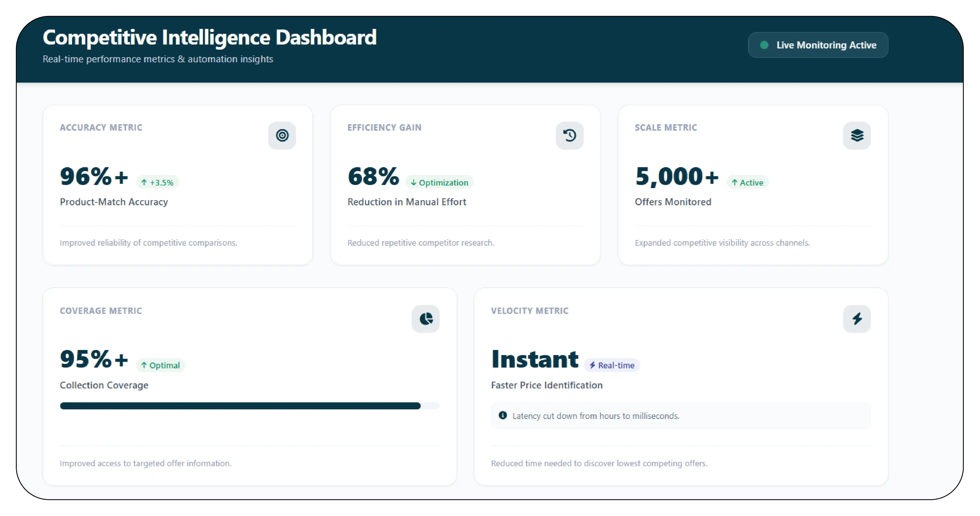
Task: Click the up arrow in the Optimal badge
Action: click(144, 365)
